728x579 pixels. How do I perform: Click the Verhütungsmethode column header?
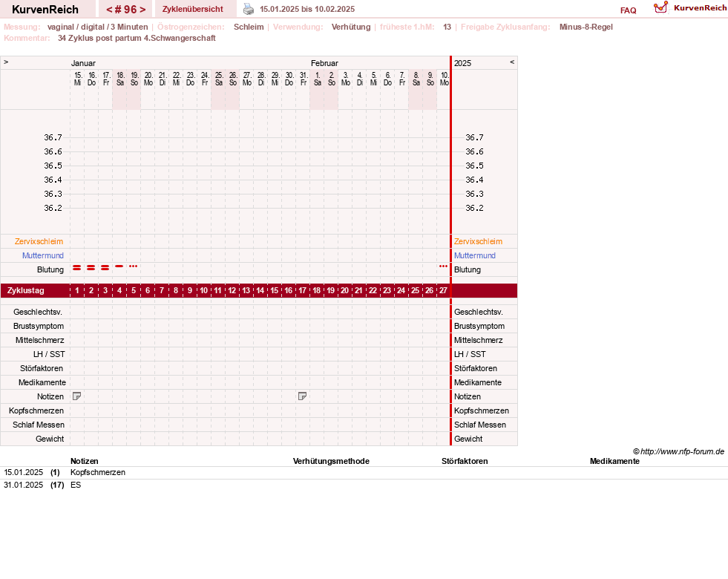(x=331, y=461)
